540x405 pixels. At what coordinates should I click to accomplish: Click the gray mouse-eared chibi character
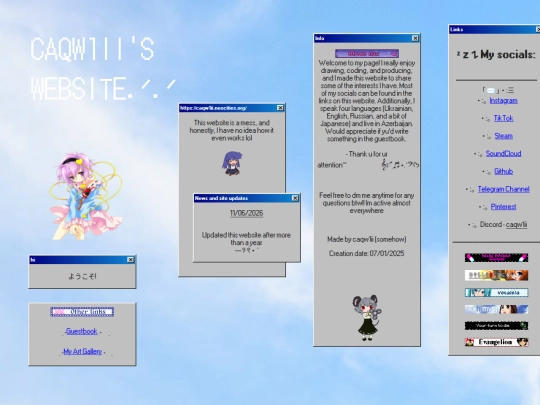point(367,318)
